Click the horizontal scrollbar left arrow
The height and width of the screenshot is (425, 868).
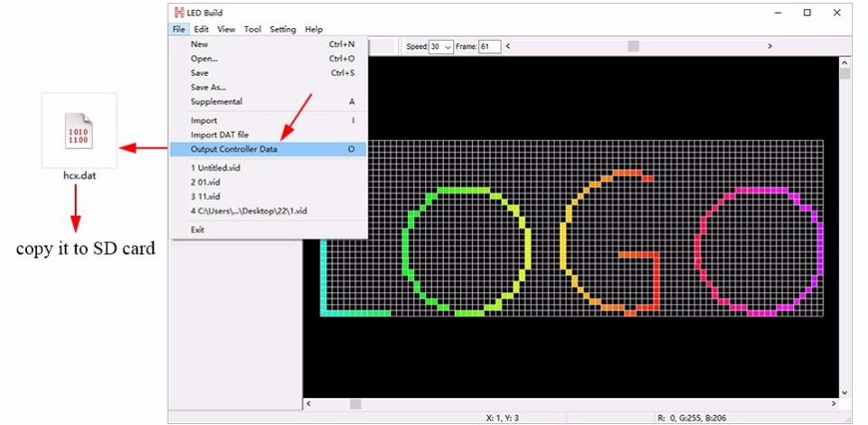(x=308, y=404)
